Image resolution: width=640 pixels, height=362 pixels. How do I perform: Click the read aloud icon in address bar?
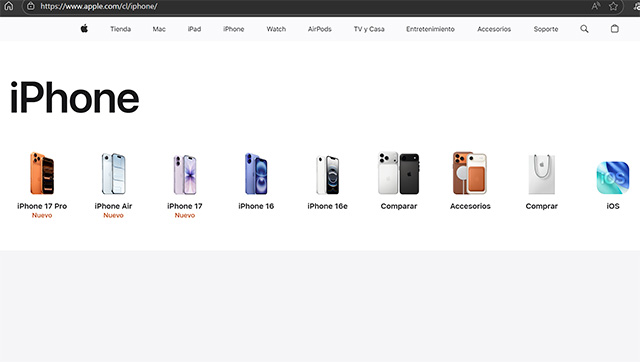pyautogui.click(x=596, y=6)
